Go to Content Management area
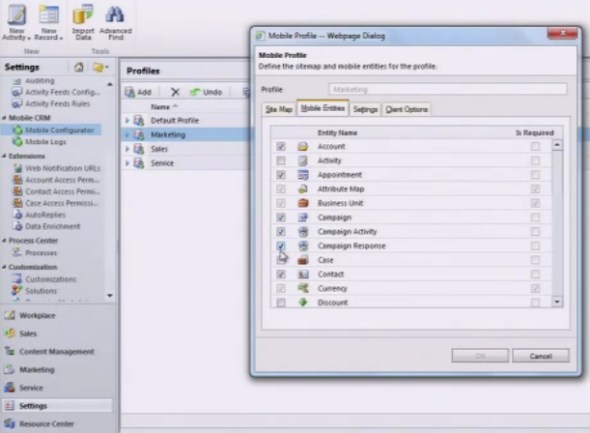590x433 pixels. pos(49,351)
